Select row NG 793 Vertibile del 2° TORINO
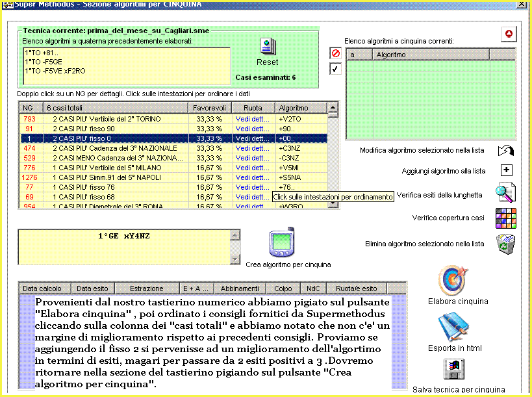 [173, 119]
